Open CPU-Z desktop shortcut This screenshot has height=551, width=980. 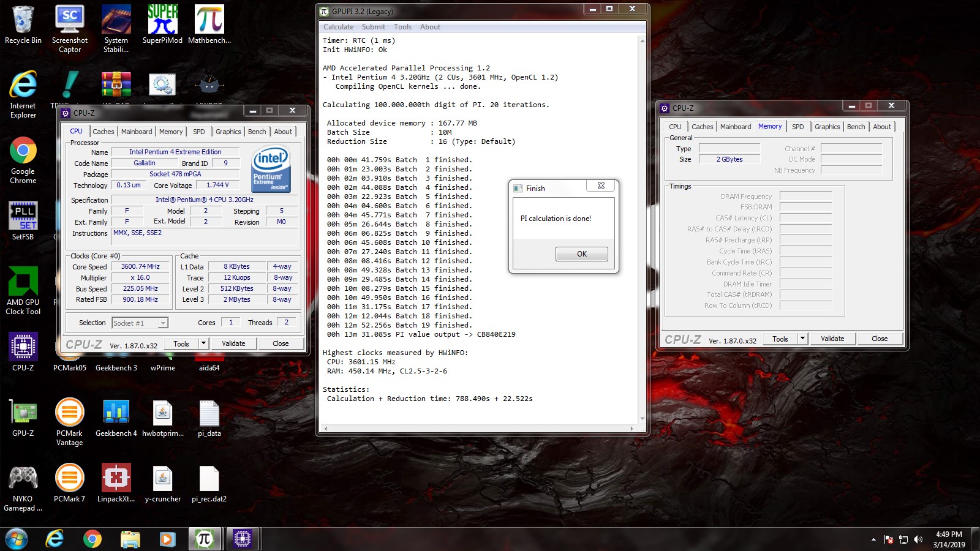tap(23, 352)
